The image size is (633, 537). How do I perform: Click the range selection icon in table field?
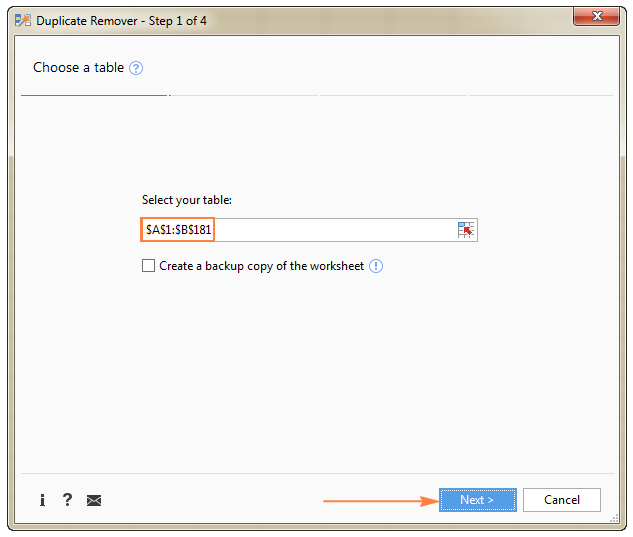(466, 230)
